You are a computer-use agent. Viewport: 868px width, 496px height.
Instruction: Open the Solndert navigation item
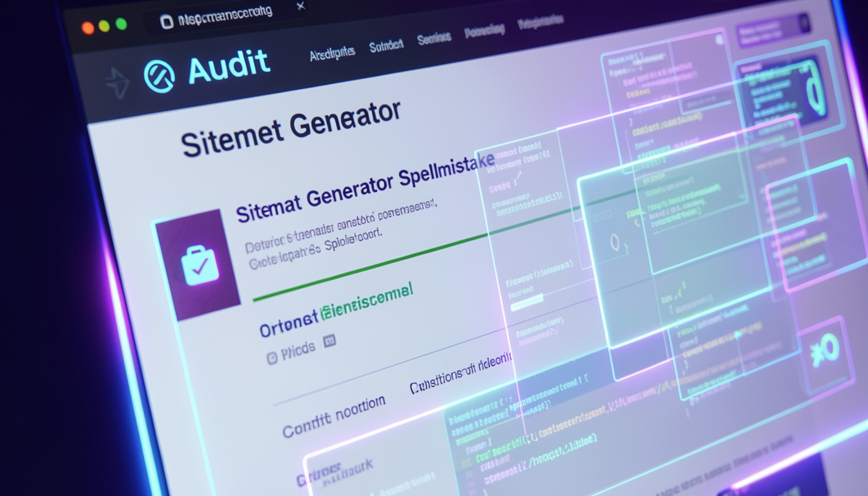pyautogui.click(x=386, y=45)
